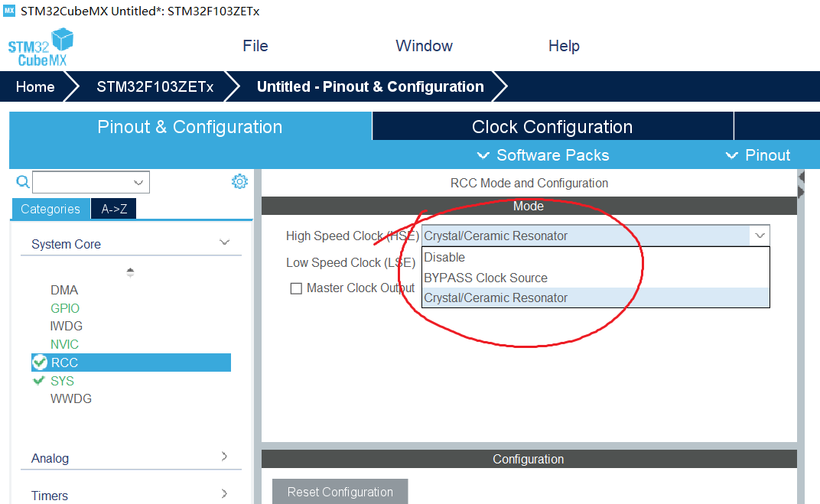Viewport: 820px width, 504px height.
Task: Enable Master Clock Output checkbox
Action: pos(298,288)
